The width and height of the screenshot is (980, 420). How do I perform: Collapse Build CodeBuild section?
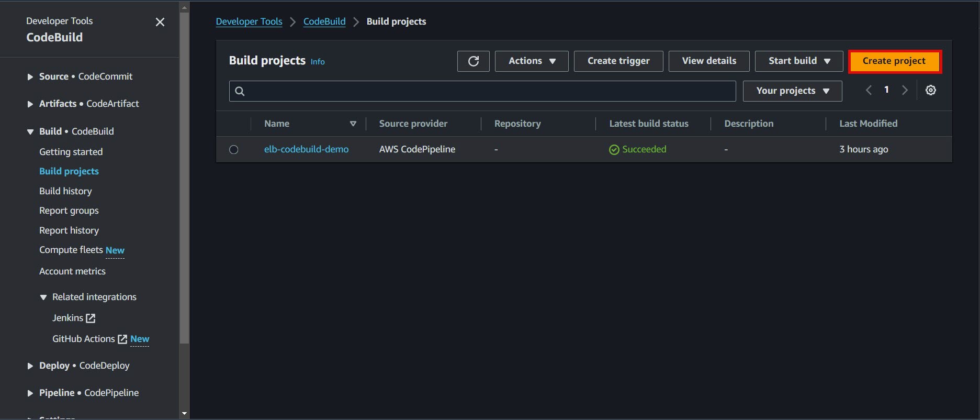point(30,131)
